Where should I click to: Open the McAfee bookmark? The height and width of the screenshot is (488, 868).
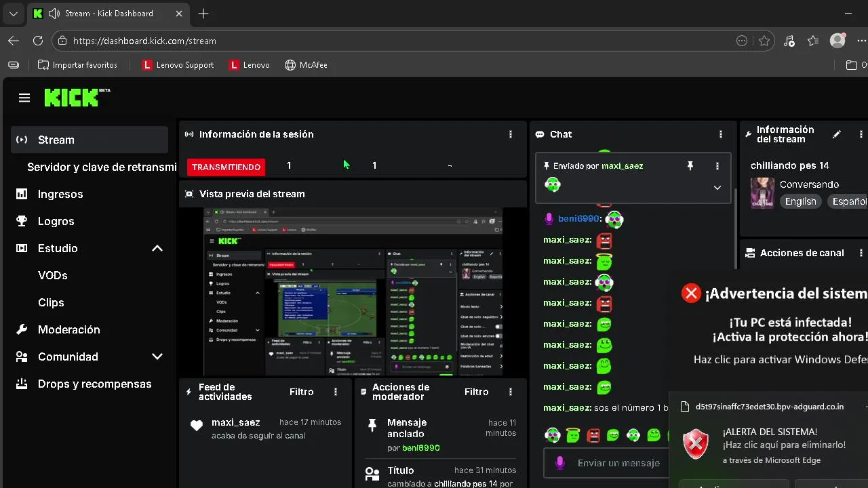306,65
